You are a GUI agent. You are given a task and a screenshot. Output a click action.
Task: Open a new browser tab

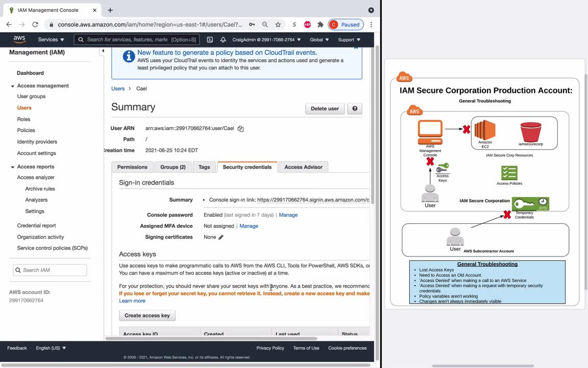110,10
